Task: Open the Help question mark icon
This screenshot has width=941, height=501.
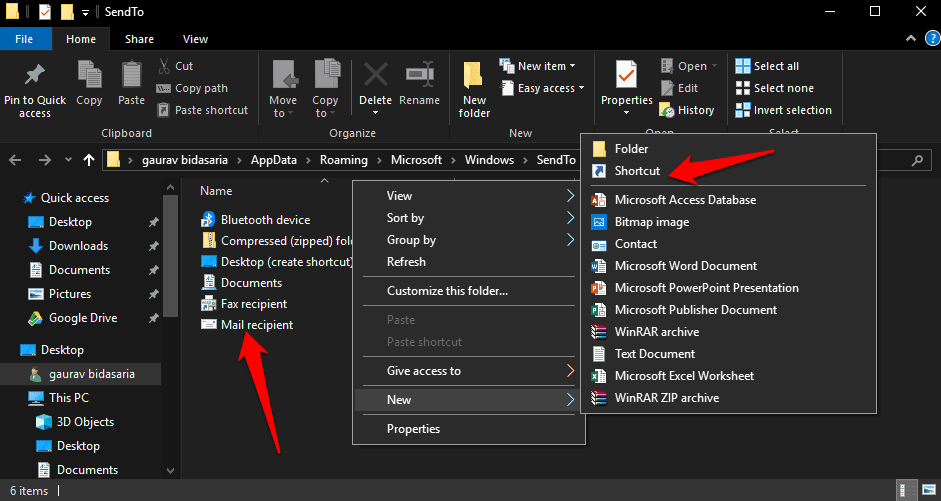Action: 932,39
